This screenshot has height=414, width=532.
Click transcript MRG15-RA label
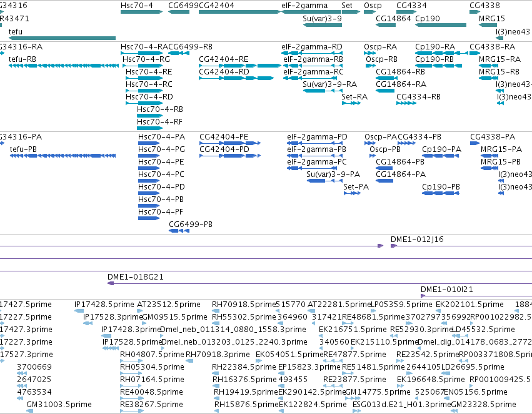click(x=499, y=59)
